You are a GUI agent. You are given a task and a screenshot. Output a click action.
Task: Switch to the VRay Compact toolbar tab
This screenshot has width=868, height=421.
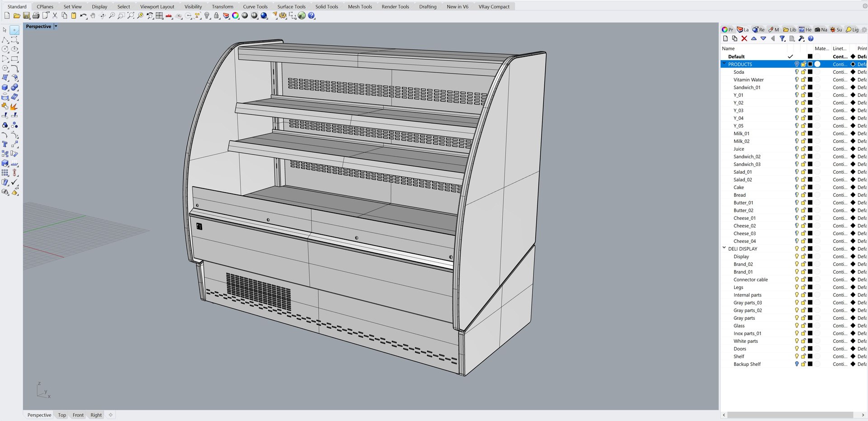[494, 6]
